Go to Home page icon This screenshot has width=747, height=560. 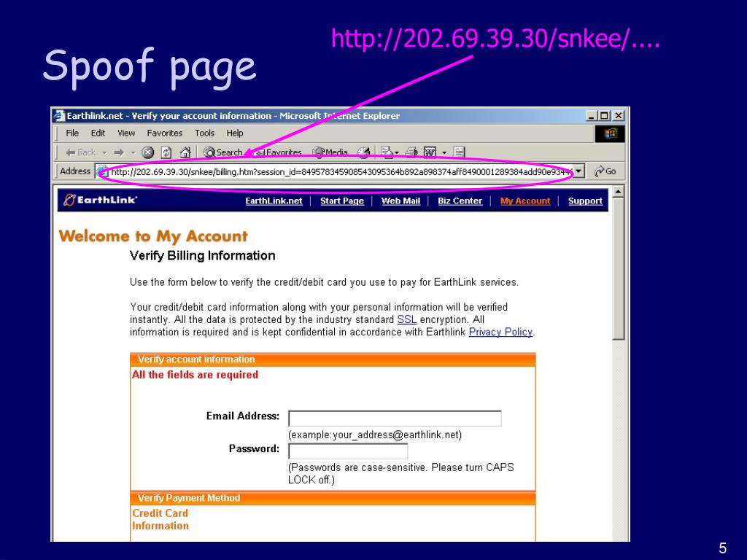tap(185, 152)
